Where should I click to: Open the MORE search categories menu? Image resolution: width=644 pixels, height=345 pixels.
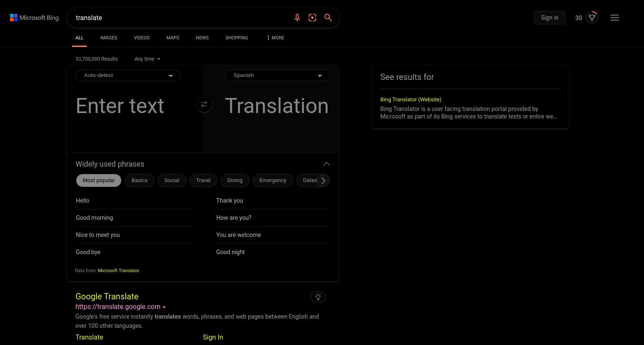pos(275,38)
